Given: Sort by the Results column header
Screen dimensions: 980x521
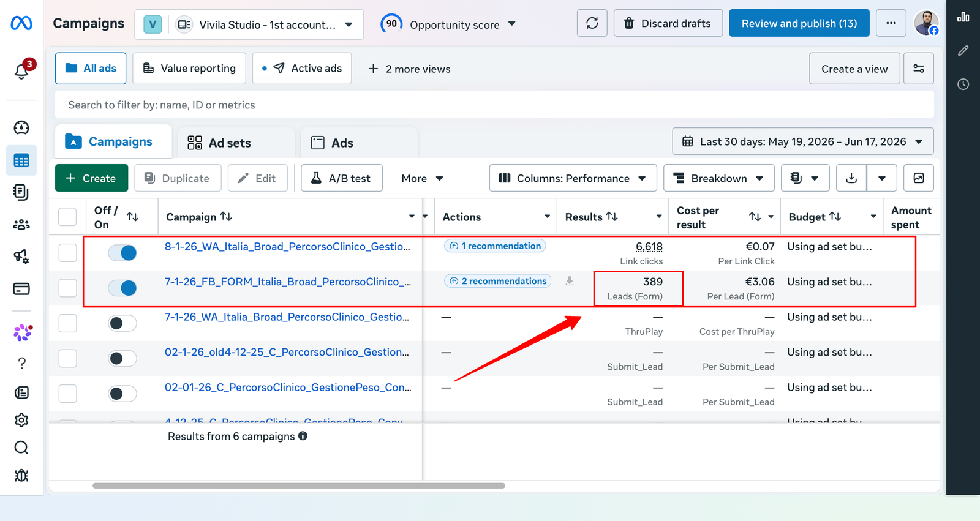Looking at the screenshot, I should [592, 217].
